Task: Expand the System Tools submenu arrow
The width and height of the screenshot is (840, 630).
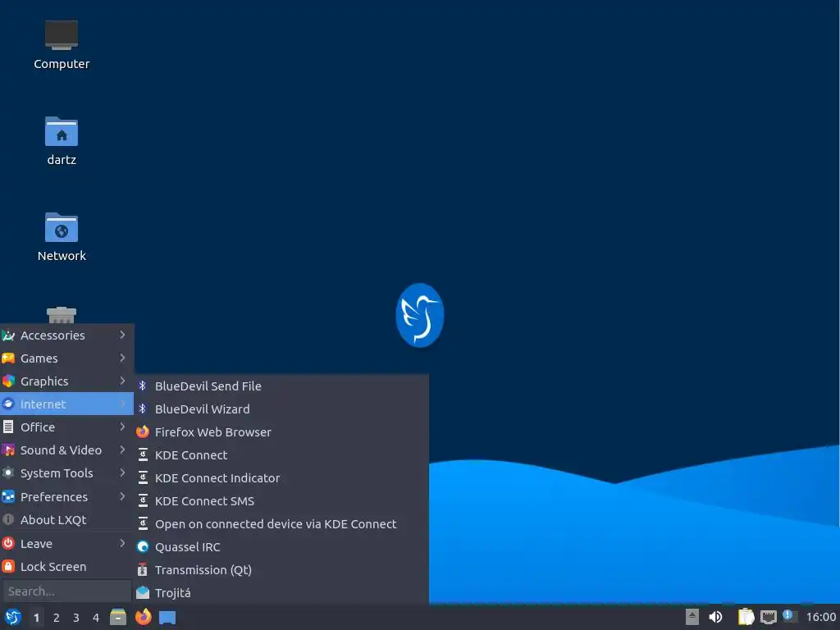Action: coord(123,473)
